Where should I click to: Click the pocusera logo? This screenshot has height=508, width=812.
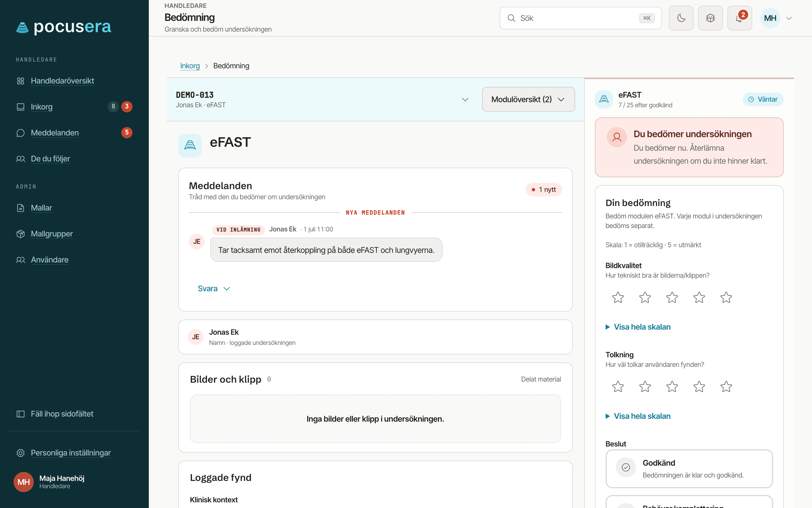[64, 27]
